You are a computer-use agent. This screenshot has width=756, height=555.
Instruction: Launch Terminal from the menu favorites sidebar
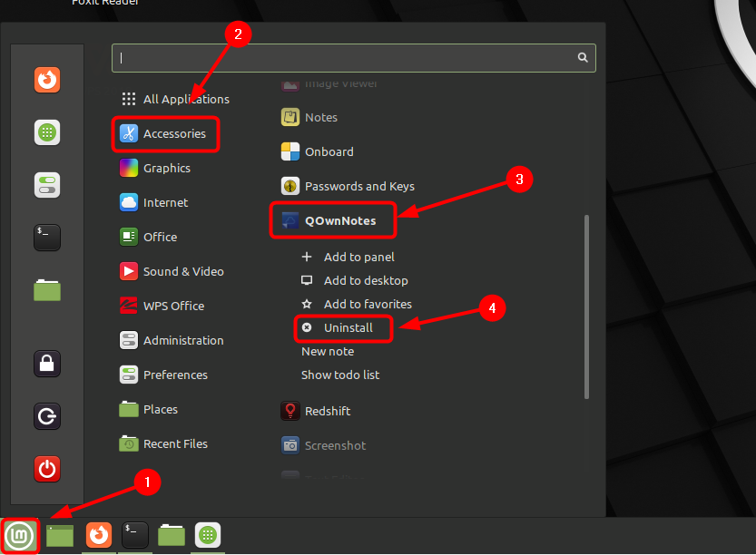(x=47, y=238)
